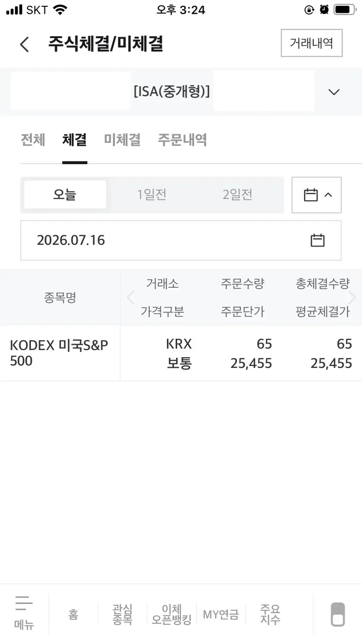
Task: Open 거래내역 button
Action: pyautogui.click(x=312, y=43)
